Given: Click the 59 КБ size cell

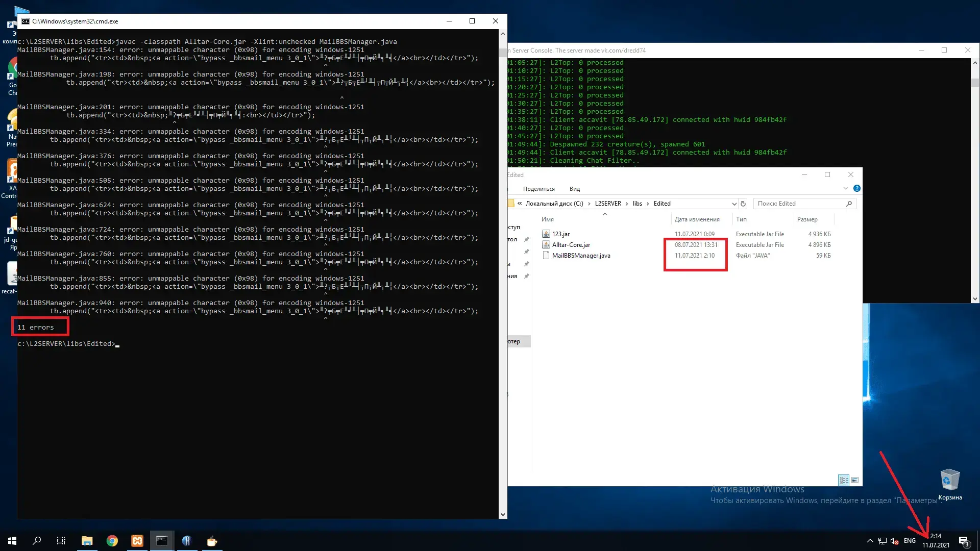Looking at the screenshot, I should point(823,256).
